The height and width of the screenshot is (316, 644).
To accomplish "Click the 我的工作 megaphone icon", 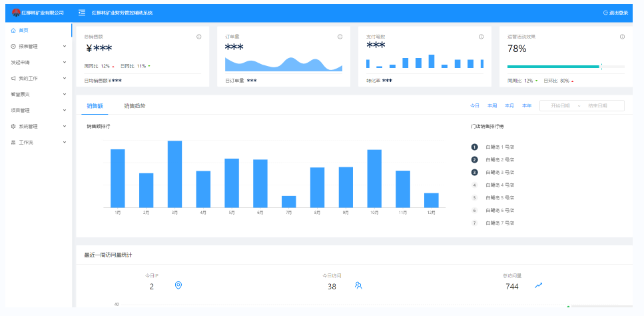I will pos(13,78).
